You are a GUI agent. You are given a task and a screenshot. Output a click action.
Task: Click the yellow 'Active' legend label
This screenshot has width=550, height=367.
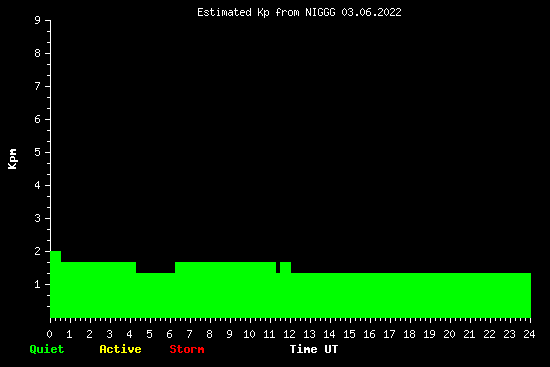[120, 349]
